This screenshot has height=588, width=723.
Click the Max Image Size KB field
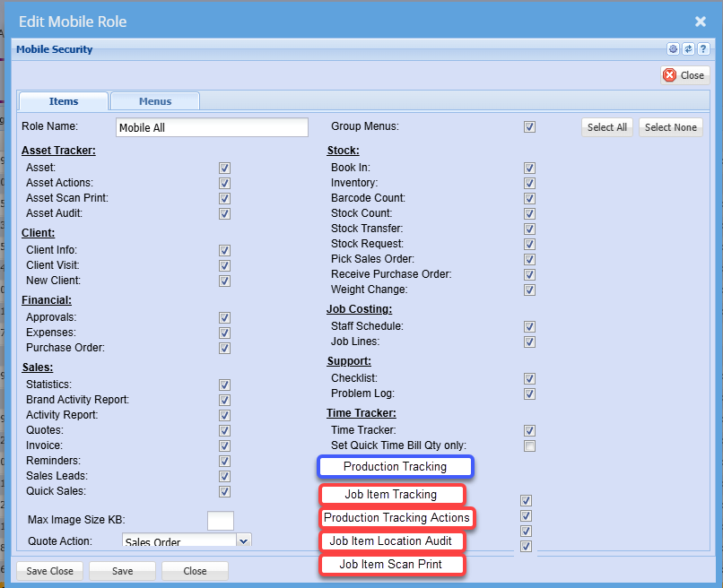point(221,520)
